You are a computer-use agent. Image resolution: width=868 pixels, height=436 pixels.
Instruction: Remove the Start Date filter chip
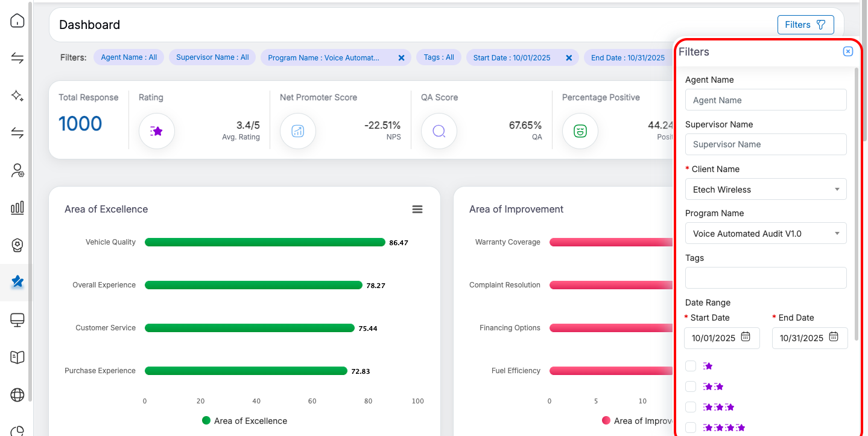coord(568,58)
